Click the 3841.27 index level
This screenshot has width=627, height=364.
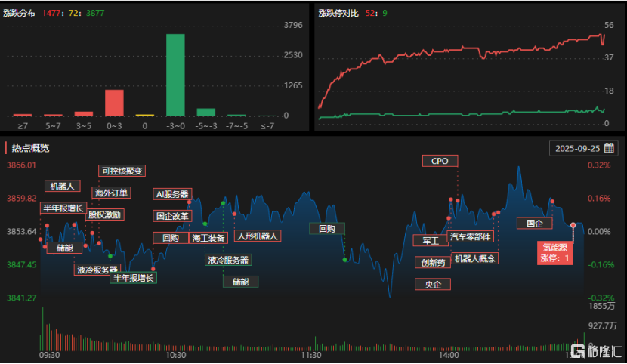coord(22,298)
